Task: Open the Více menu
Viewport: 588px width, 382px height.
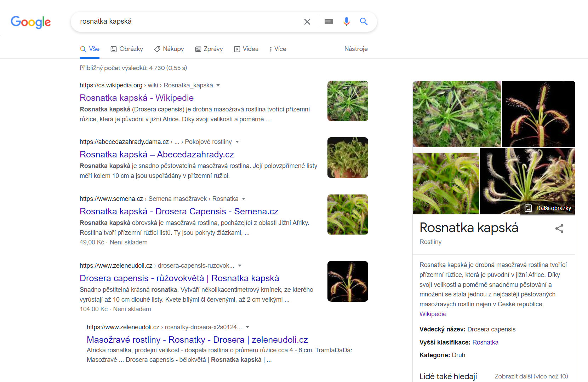Action: coord(278,49)
